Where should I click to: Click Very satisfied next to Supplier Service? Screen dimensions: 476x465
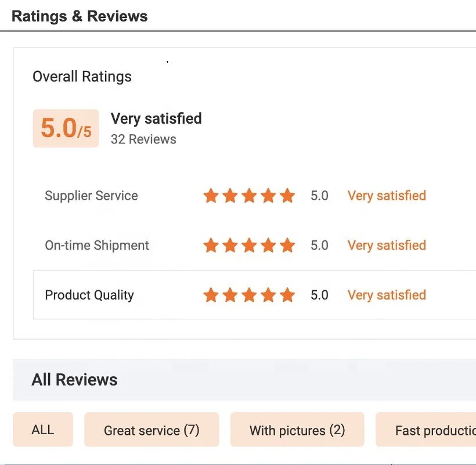click(x=387, y=196)
